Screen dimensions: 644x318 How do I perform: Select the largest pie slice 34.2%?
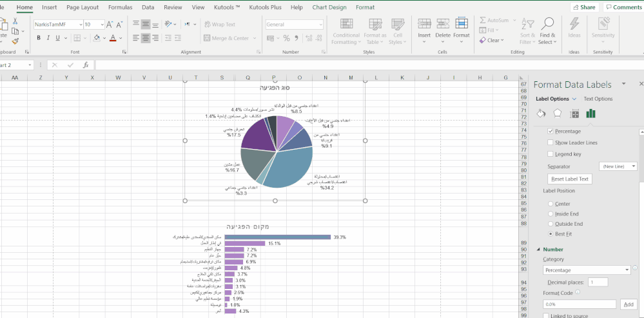(288, 166)
